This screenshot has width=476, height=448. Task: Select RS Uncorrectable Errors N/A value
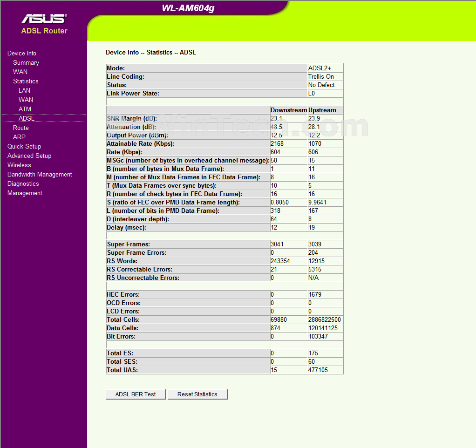tap(313, 278)
